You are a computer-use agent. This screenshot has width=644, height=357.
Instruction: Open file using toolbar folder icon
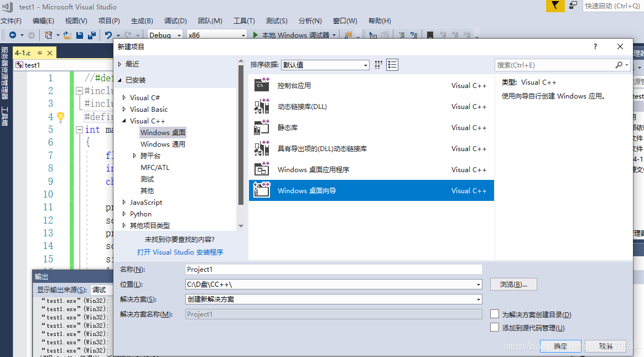pyautogui.click(x=67, y=35)
